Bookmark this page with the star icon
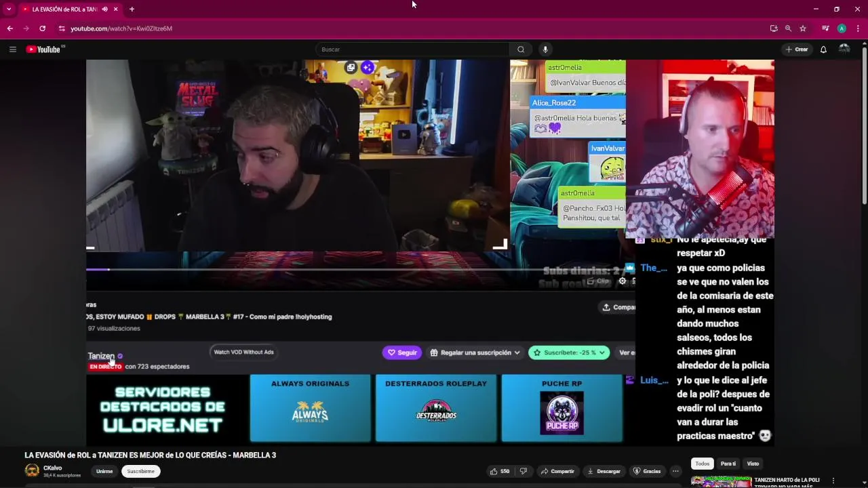 coord(803,28)
